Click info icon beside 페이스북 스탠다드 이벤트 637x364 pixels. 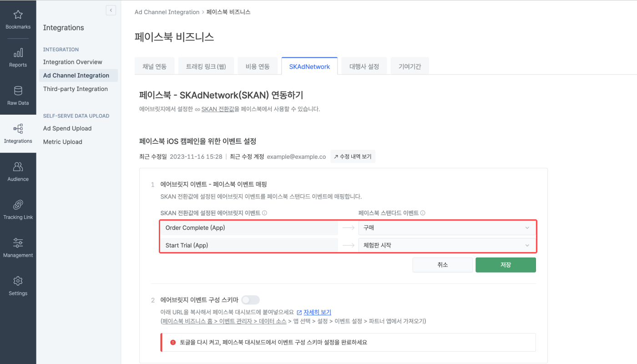(x=423, y=213)
